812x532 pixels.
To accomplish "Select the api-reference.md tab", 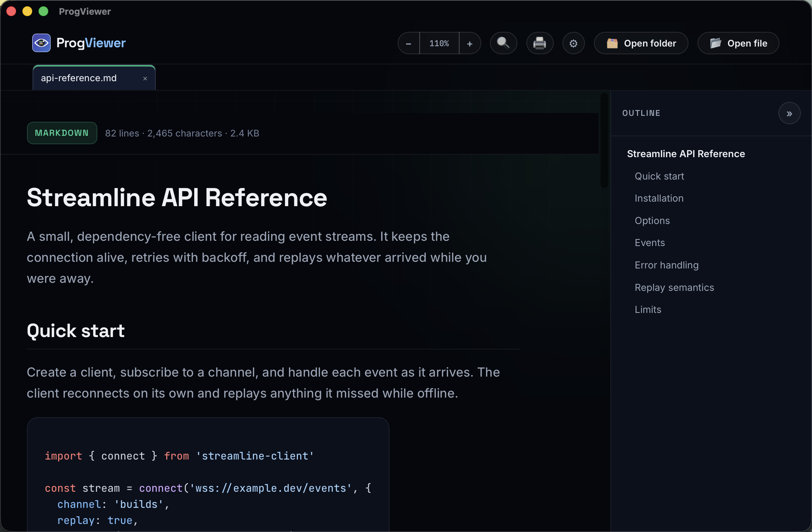I will pyautogui.click(x=94, y=78).
